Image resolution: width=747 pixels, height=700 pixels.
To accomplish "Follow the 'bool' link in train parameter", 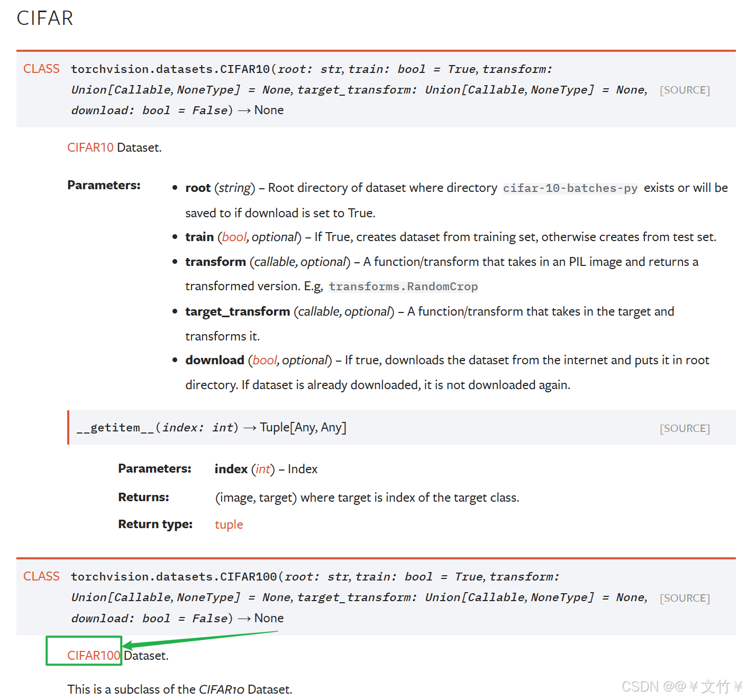I will coord(234,237).
